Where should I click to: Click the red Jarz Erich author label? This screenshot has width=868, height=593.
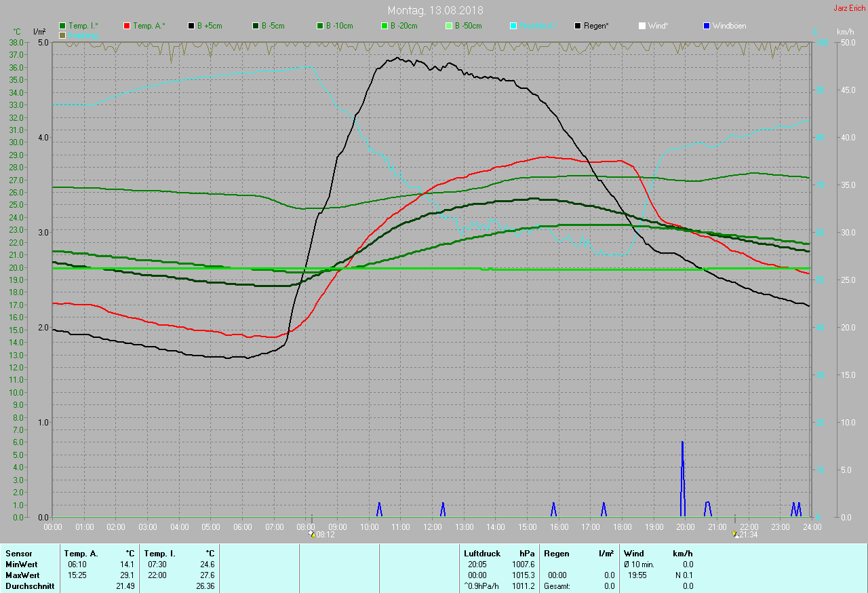coord(849,8)
